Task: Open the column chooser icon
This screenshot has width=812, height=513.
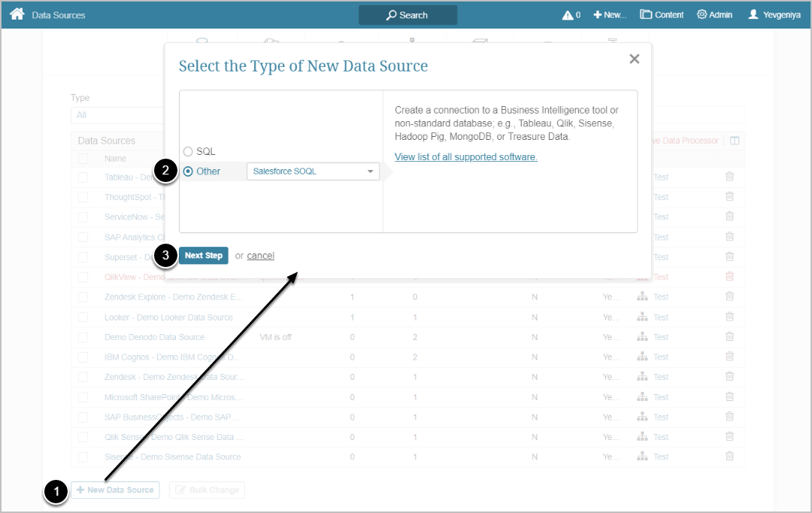Action: click(735, 141)
